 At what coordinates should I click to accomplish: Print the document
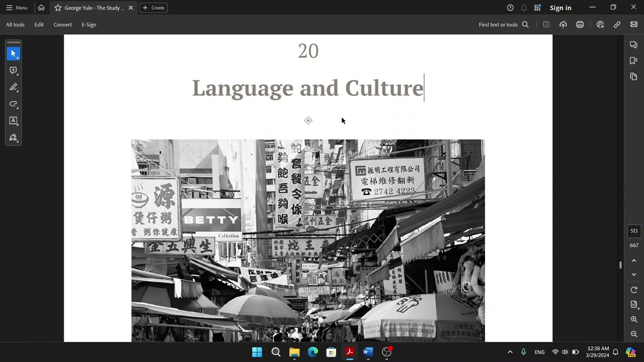tap(580, 25)
